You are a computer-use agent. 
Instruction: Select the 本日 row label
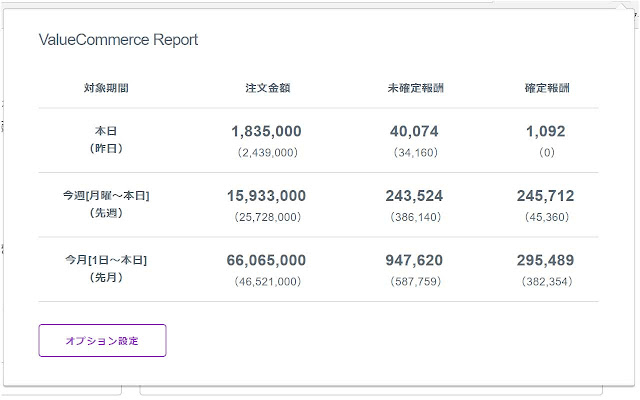(x=106, y=131)
